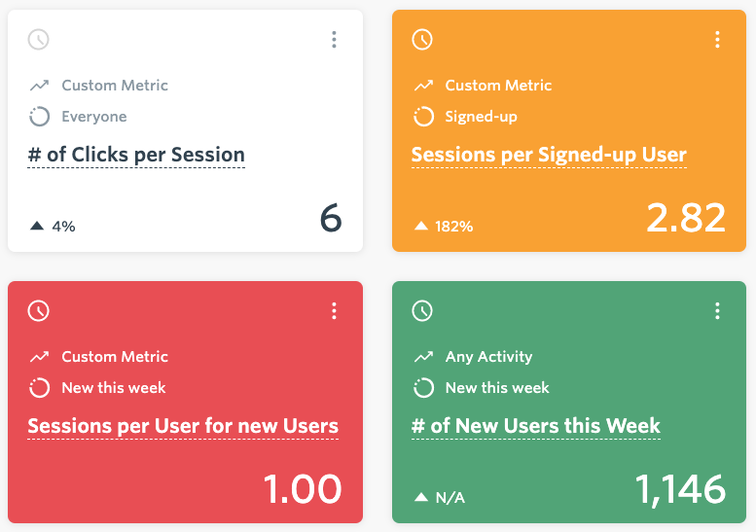756x532 pixels.
Task: Open three-dot menu on Clicks per Session card
Action: click(334, 40)
